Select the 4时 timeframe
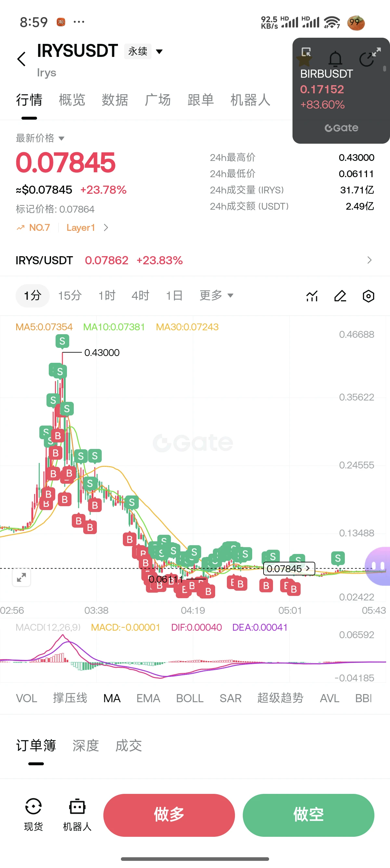Viewport: 390px width, 868px height. 140,296
